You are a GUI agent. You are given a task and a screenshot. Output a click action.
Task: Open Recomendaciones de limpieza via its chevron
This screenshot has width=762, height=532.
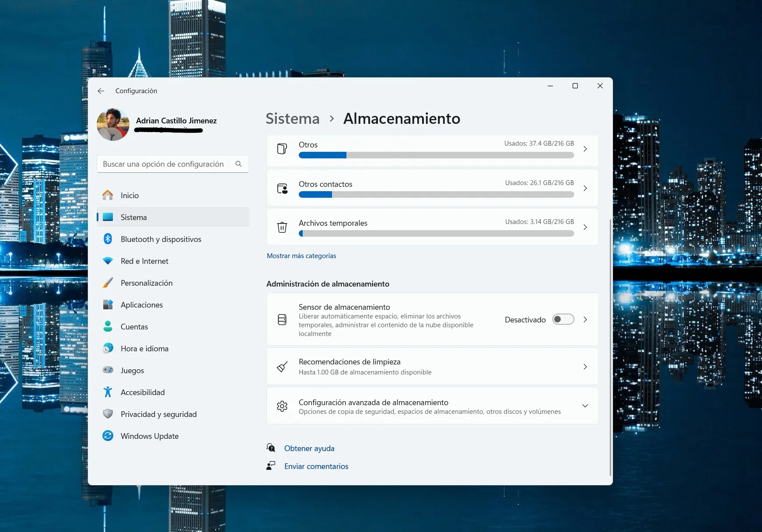[x=585, y=367]
